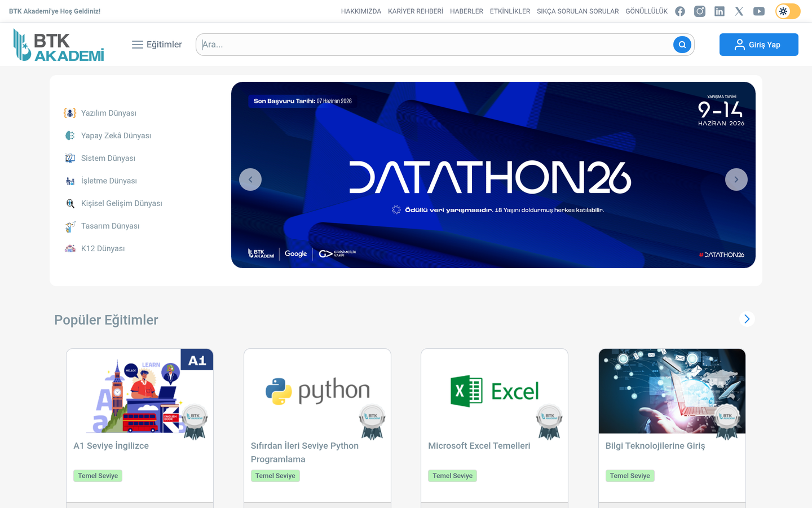
Task: Toggle the light/dark theme switch
Action: (788, 11)
